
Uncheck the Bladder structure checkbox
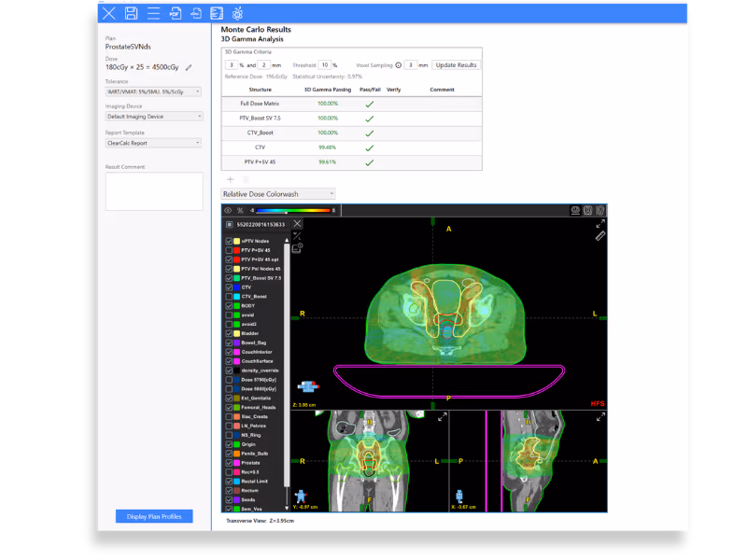[229, 333]
